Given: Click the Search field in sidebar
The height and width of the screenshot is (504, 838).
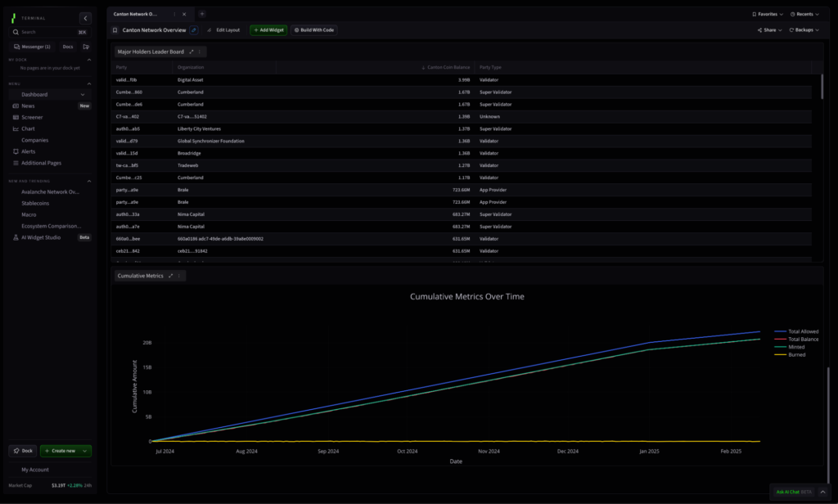Looking at the screenshot, I should click(x=49, y=32).
